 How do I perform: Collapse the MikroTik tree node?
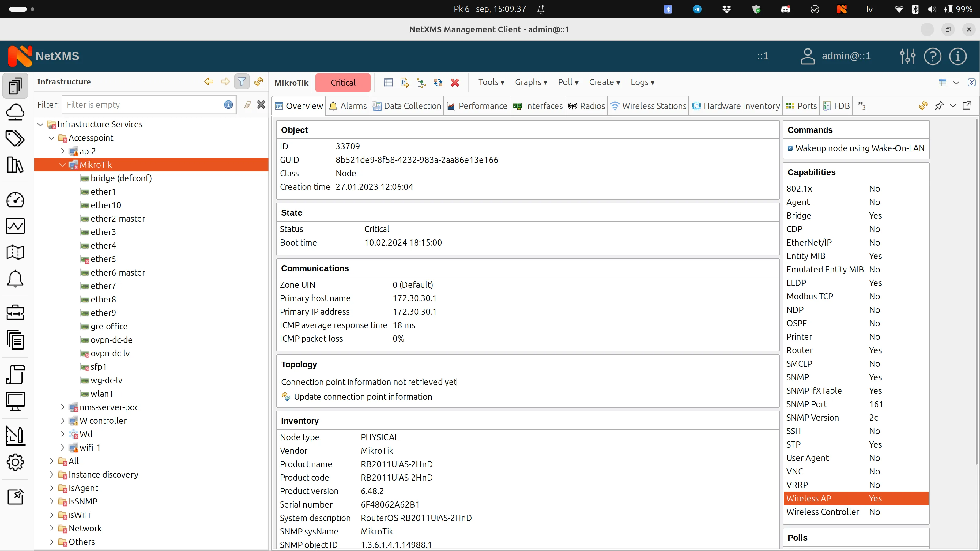63,165
